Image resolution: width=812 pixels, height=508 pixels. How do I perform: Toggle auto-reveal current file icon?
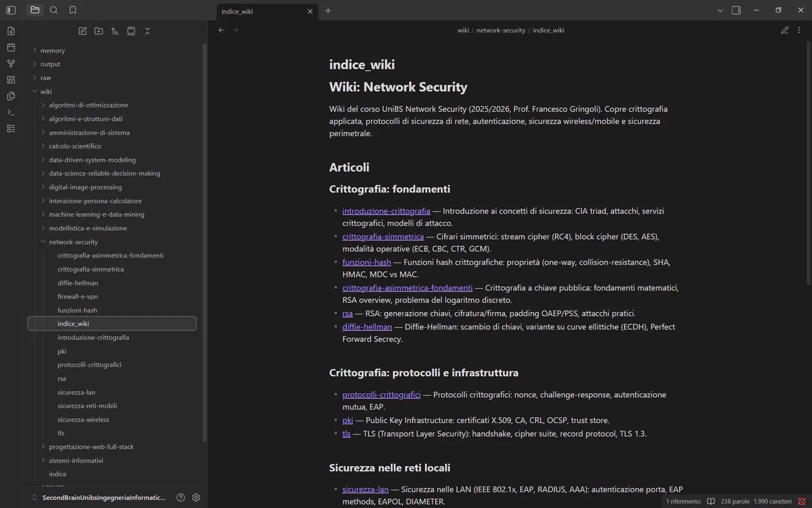pyautogui.click(x=131, y=31)
